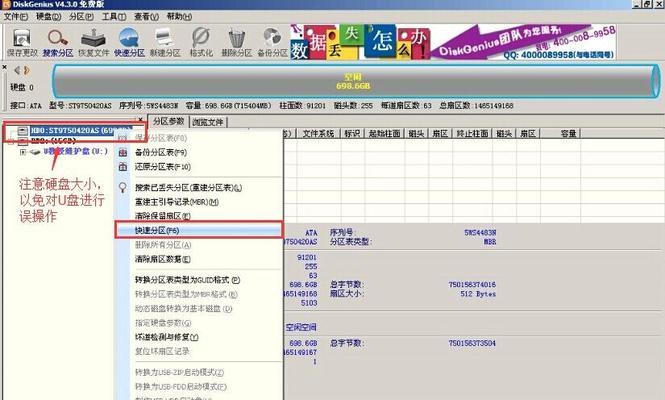Screen dimensions: 665x400
Task: Click the 搜索分区 search partition toolbar icon
Action: [58, 42]
